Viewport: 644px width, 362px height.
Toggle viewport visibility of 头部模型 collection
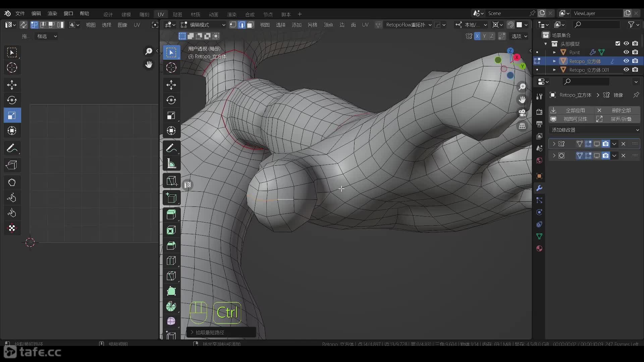(x=626, y=44)
